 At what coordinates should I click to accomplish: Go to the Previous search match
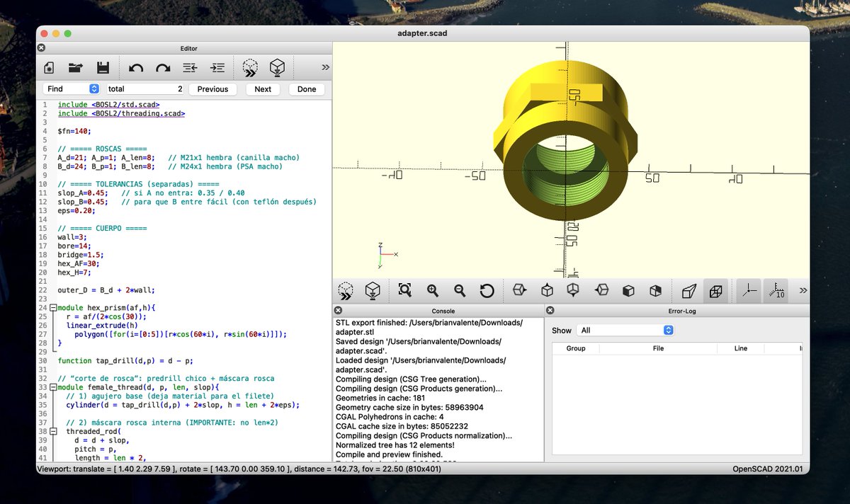point(212,89)
